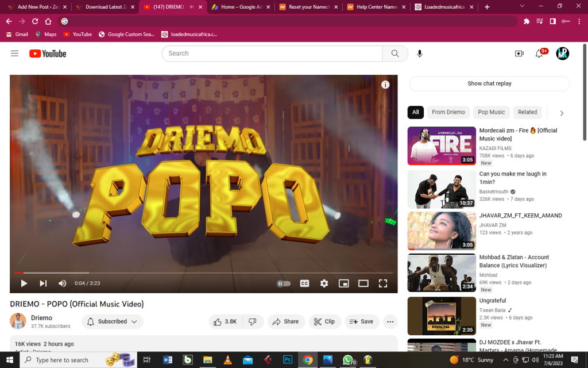Enable miniplayer mode
588x368 pixels.
(x=343, y=283)
